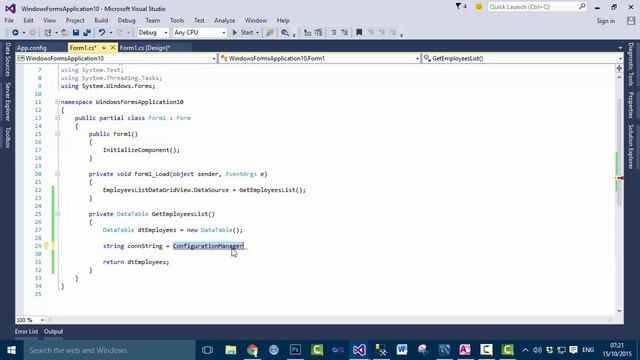The image size is (640, 360).
Task: Open the Edit menu
Action: 28,20
